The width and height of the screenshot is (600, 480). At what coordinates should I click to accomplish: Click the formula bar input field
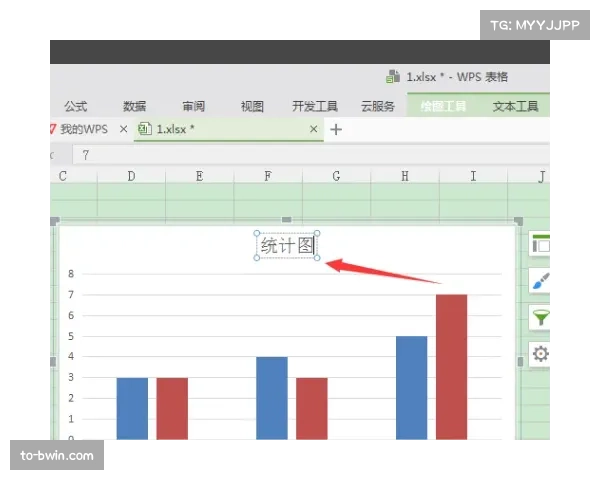point(300,155)
